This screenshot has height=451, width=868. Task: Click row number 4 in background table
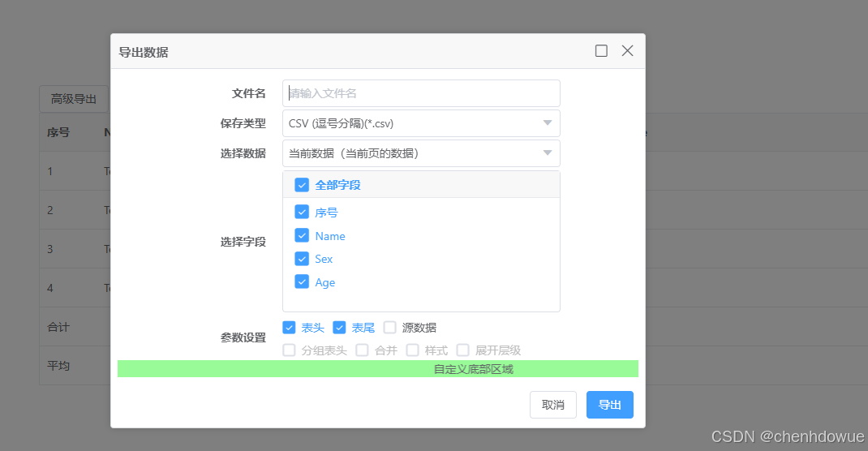49,288
